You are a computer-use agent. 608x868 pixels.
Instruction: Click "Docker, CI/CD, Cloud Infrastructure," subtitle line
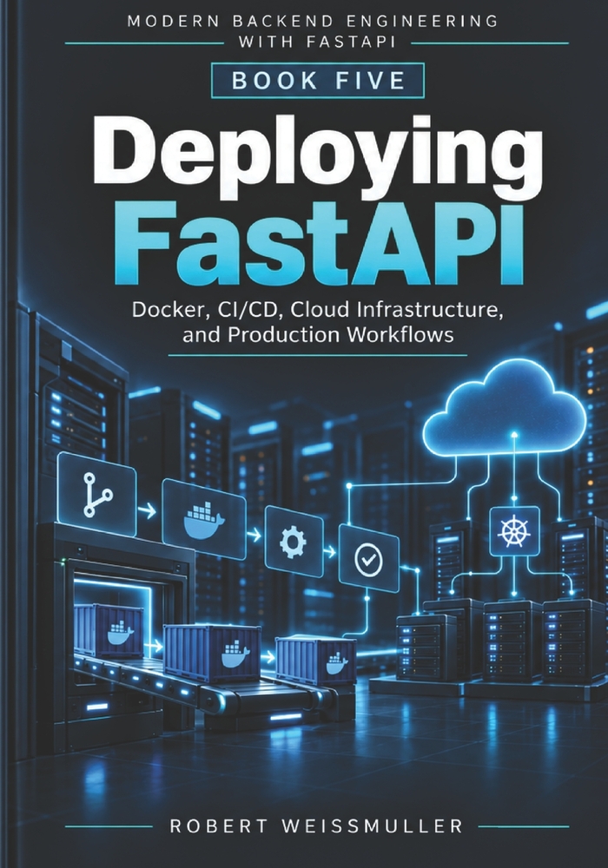point(317,310)
